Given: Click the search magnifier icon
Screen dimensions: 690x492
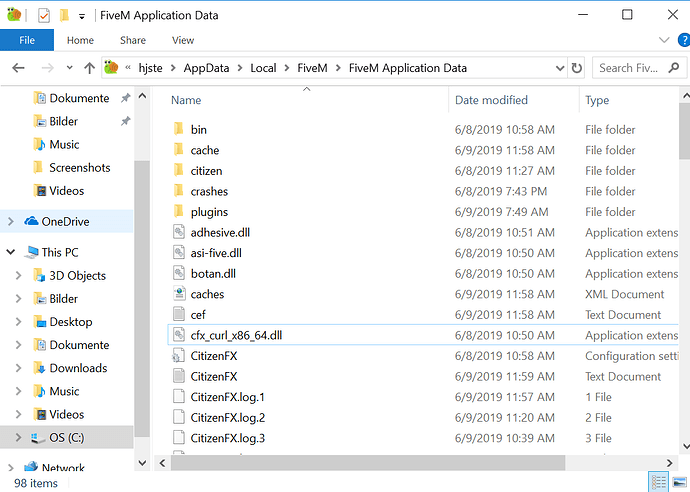Looking at the screenshot, I should pyautogui.click(x=674, y=68).
